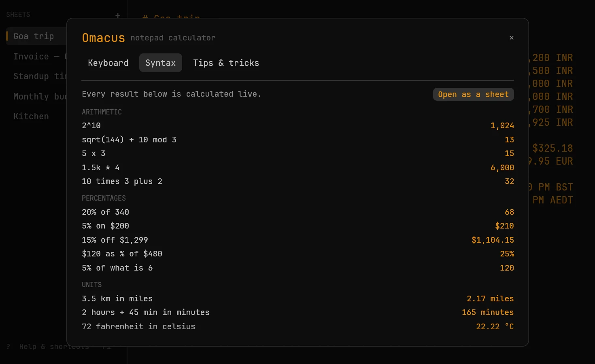Image resolution: width=595 pixels, height=364 pixels.
Task: Click the 2 hours + 45 min example
Action: coord(146,312)
